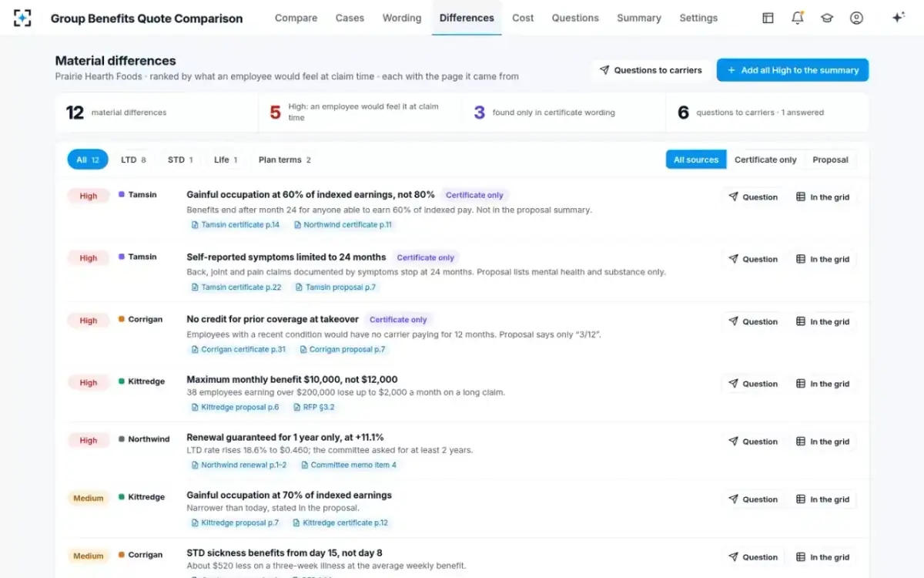Launch the AI sparkle assistant
The image size is (924, 578).
[x=898, y=18]
